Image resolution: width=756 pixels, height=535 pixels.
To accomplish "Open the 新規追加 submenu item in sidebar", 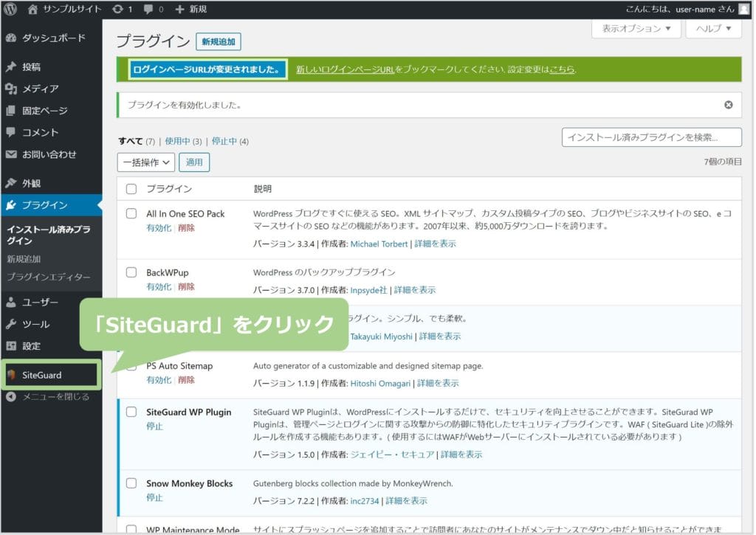I will (x=24, y=259).
